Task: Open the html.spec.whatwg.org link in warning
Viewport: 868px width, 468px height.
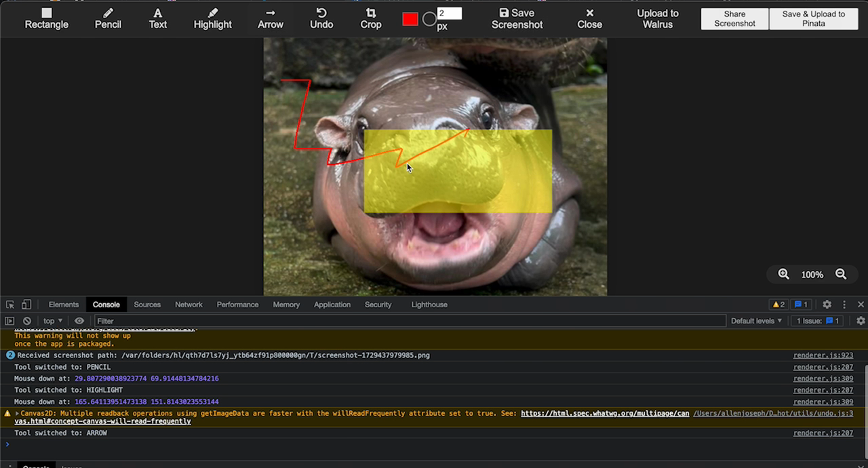Action: click(605, 413)
